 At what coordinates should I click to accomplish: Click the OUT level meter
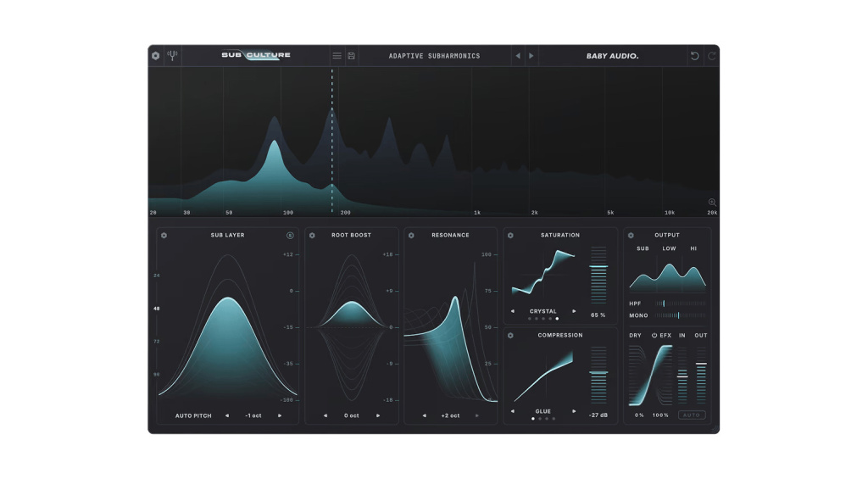pyautogui.click(x=701, y=376)
